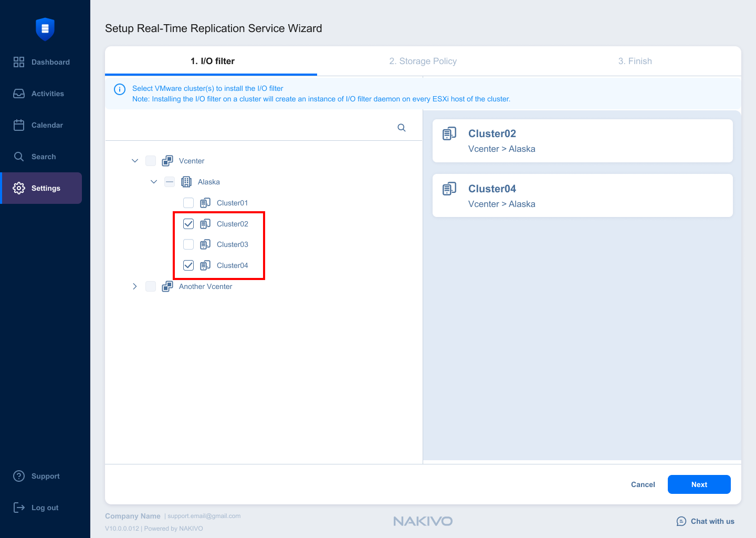Open the Calendar icon in sidebar
Image resolution: width=756 pixels, height=538 pixels.
click(x=19, y=125)
